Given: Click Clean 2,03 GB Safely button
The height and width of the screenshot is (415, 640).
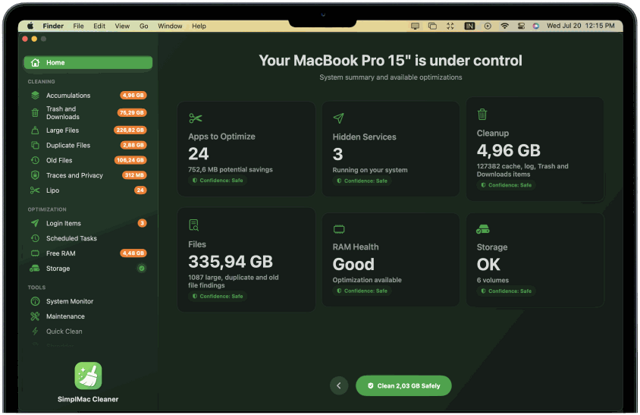Looking at the screenshot, I should 404,386.
